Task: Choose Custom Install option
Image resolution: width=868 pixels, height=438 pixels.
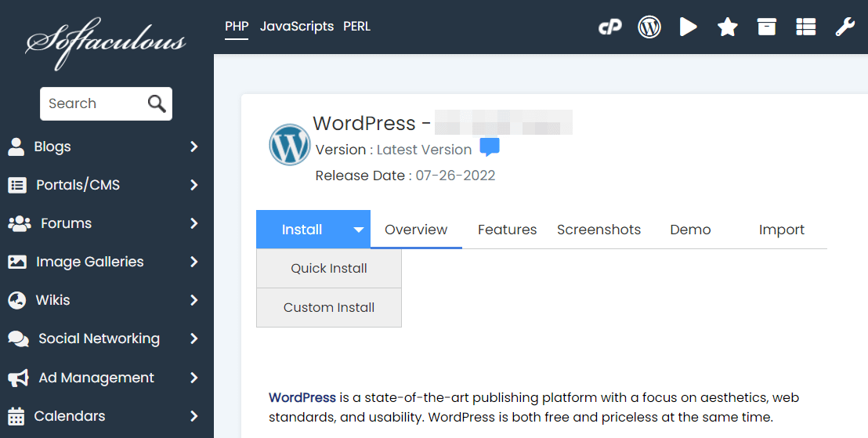Action: coord(329,307)
